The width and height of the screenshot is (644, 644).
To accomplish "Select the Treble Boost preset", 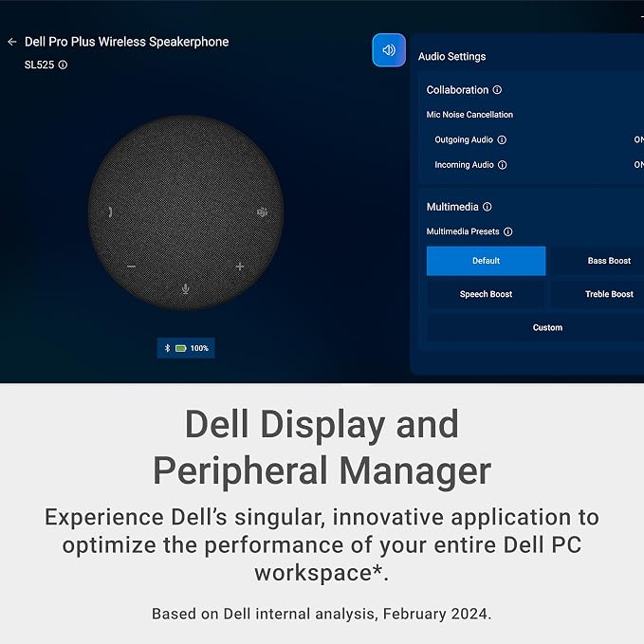I will [598, 294].
